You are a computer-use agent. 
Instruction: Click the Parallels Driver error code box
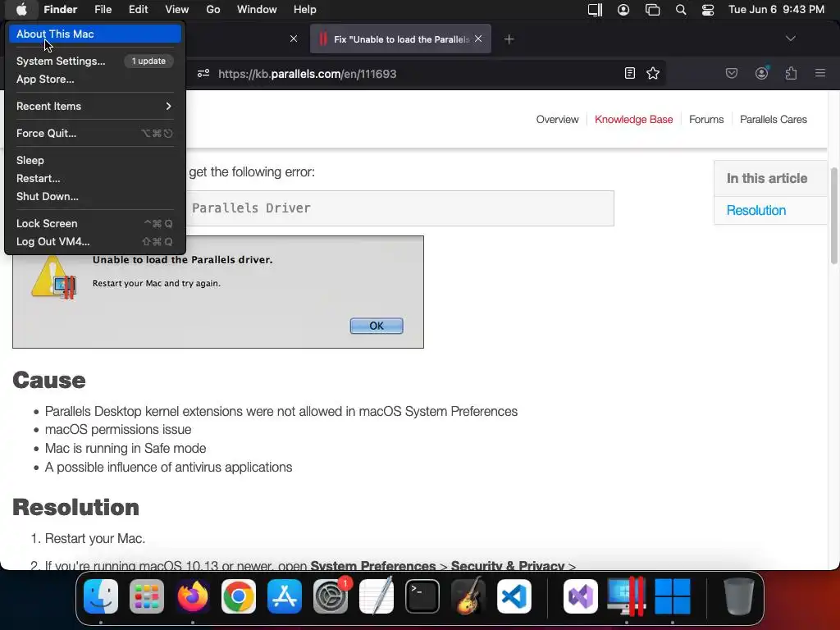(399, 208)
